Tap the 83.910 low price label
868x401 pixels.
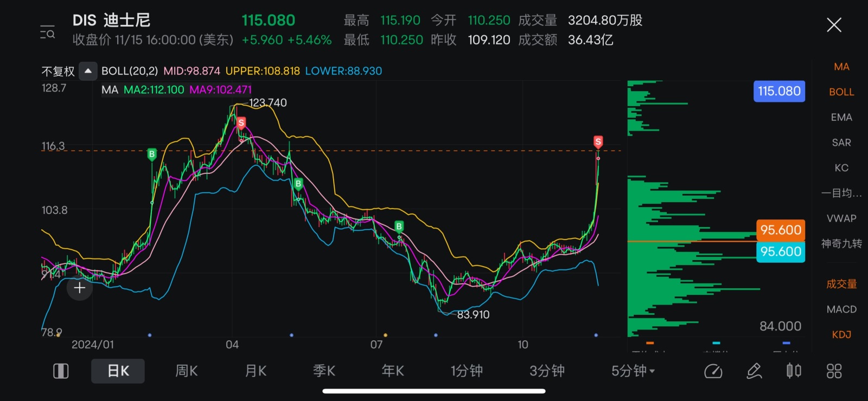tap(473, 315)
